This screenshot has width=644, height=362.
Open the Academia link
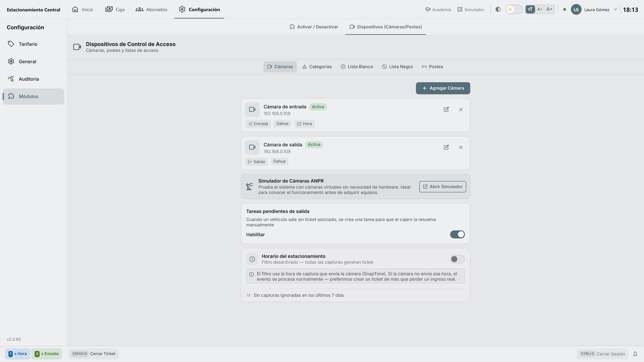(x=438, y=9)
